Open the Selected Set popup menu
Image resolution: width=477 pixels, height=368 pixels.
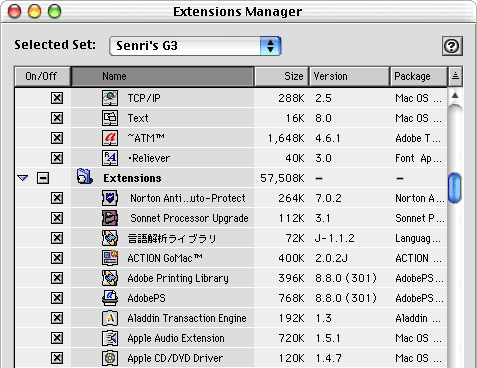coord(195,46)
